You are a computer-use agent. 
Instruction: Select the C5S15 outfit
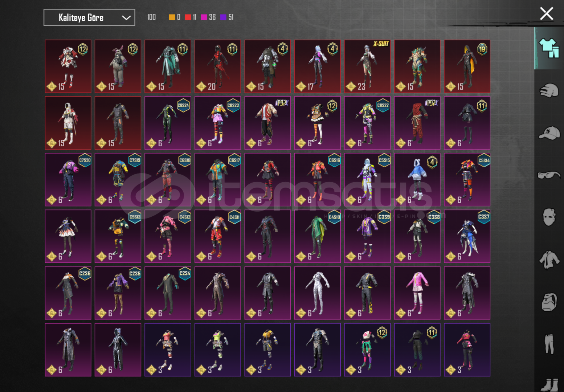point(367,180)
